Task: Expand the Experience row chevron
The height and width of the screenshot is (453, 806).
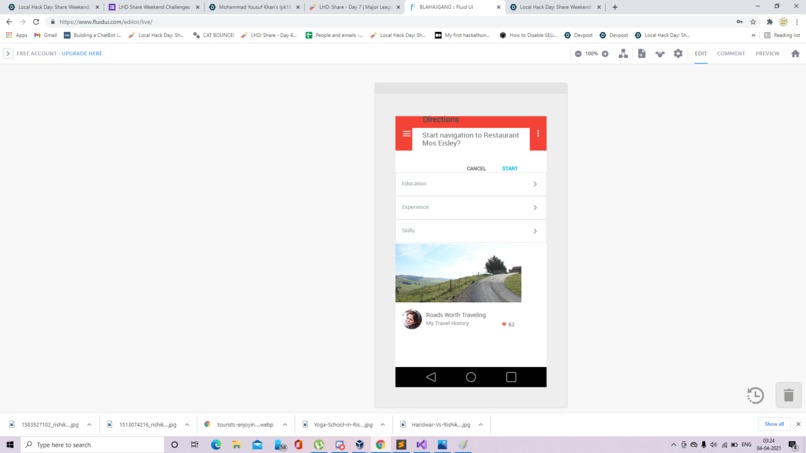Action: 535,208
